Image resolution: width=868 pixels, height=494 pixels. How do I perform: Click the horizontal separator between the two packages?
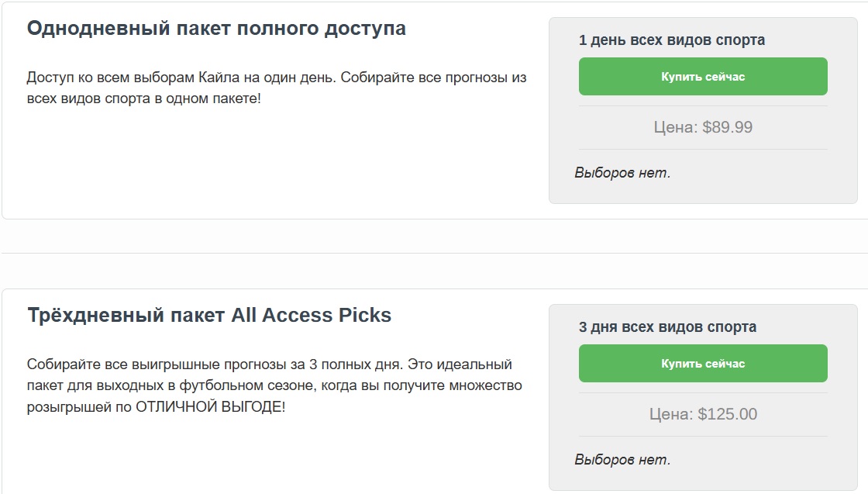point(434,253)
